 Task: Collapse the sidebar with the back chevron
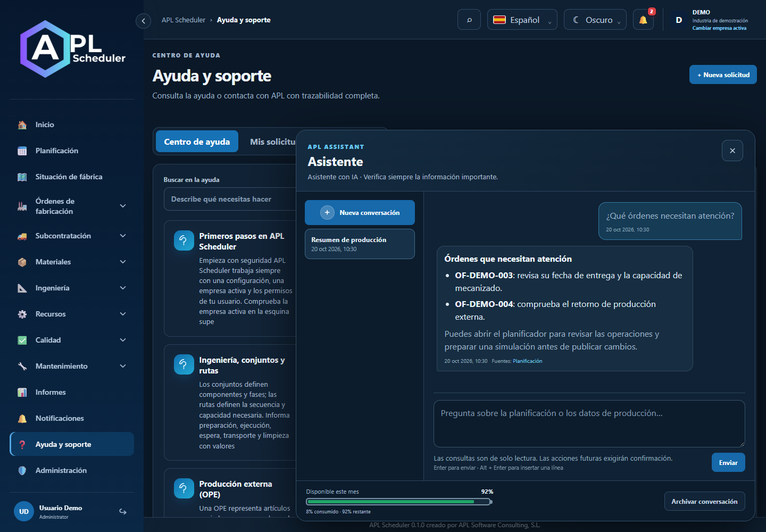pyautogui.click(x=143, y=21)
